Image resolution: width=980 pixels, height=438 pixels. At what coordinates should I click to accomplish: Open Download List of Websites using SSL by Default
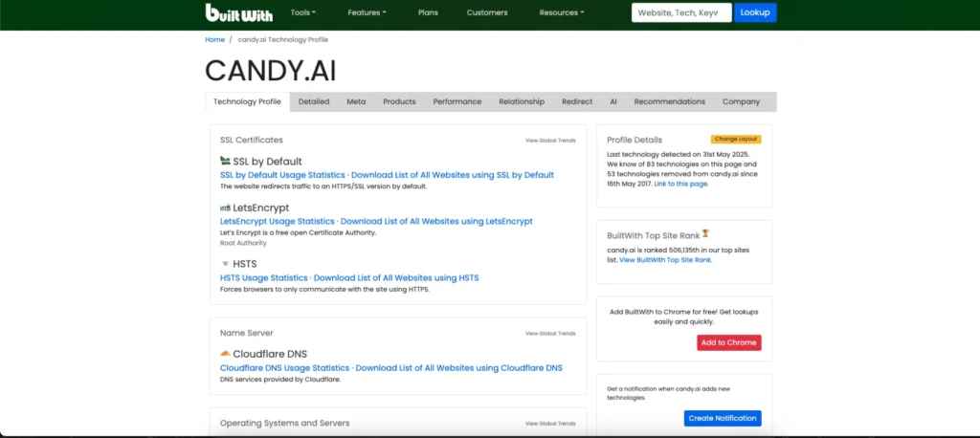453,175
